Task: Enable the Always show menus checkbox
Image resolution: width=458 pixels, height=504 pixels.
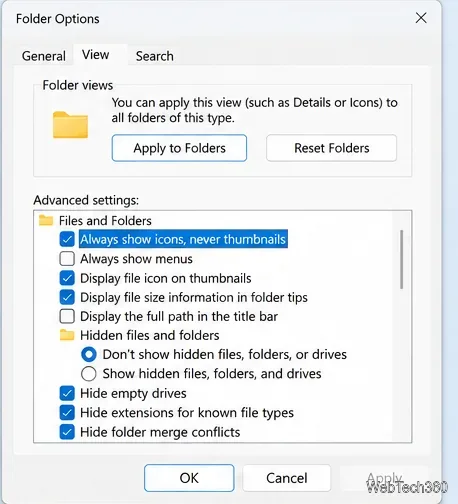Action: tap(67, 259)
